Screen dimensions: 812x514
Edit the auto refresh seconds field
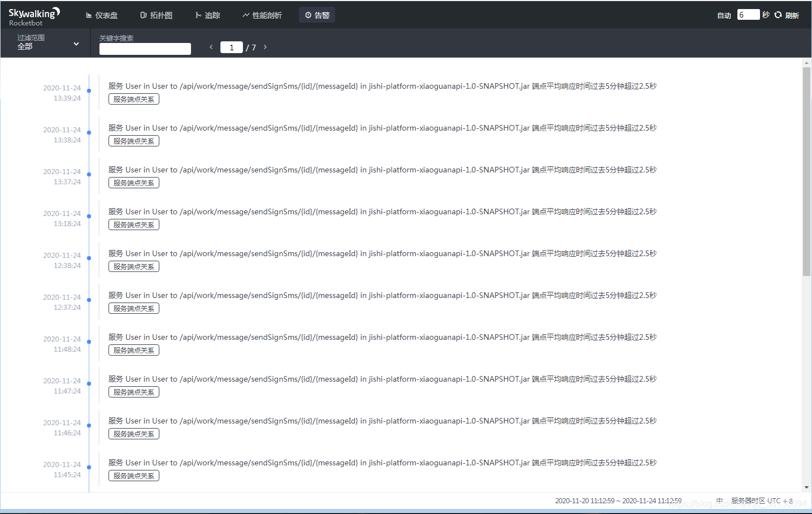tap(748, 15)
